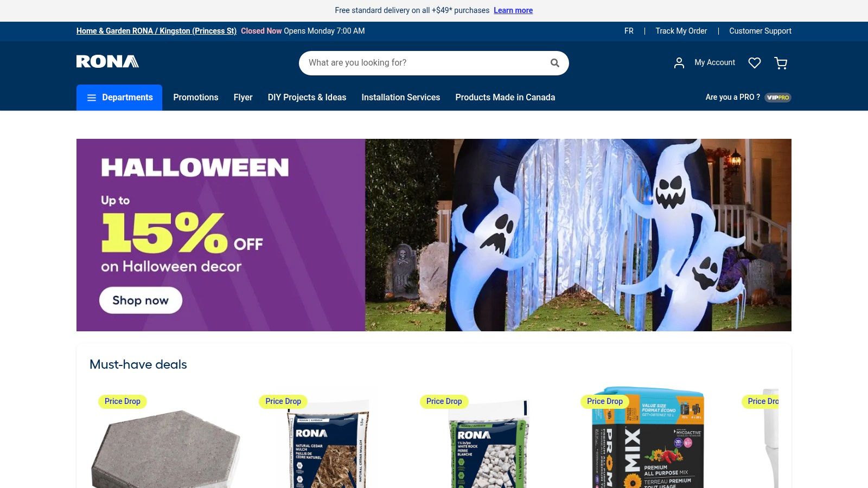Open the shopping cart icon
The width and height of the screenshot is (868, 488).
[x=781, y=63]
